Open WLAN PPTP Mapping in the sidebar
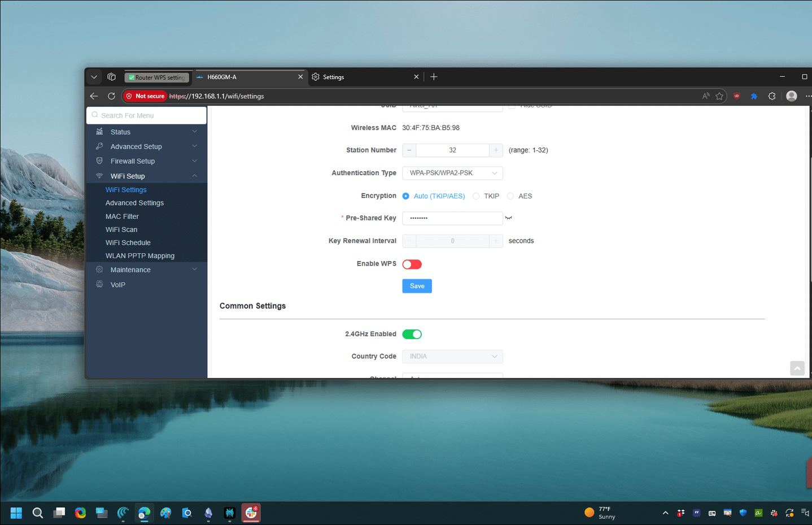 (140, 256)
